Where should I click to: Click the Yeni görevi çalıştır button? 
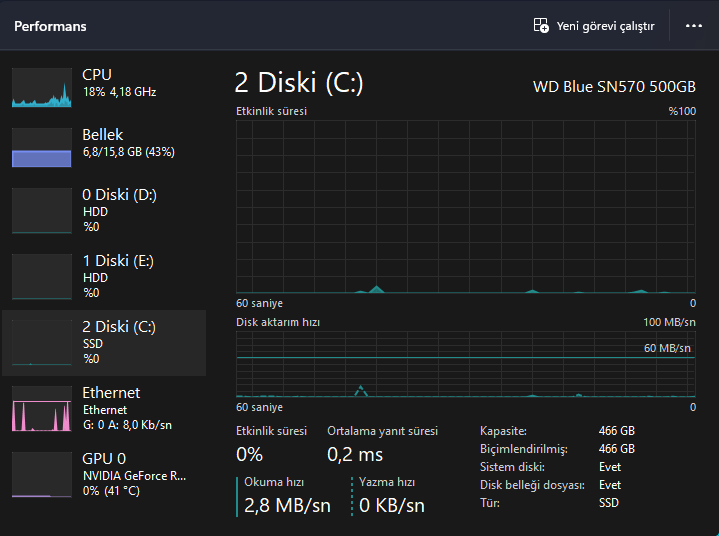coord(605,26)
